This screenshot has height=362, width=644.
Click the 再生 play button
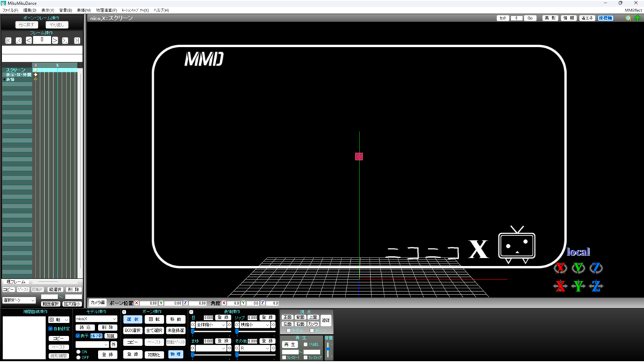point(290,345)
